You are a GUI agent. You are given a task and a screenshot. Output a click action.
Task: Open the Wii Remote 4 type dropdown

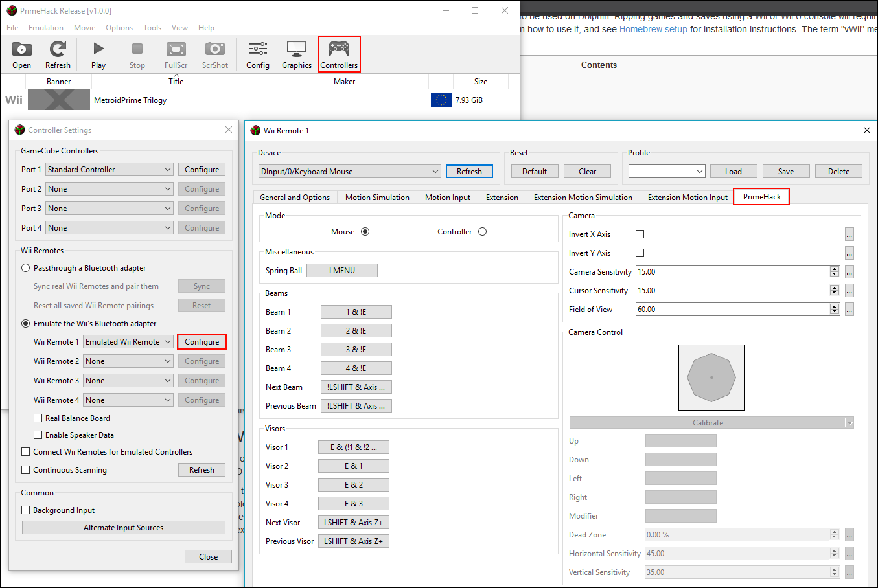tap(128, 400)
